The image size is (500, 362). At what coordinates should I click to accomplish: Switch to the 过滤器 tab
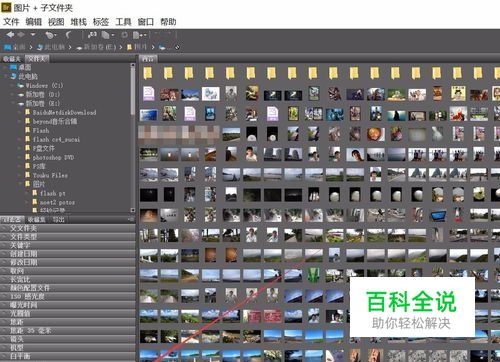click(x=12, y=219)
